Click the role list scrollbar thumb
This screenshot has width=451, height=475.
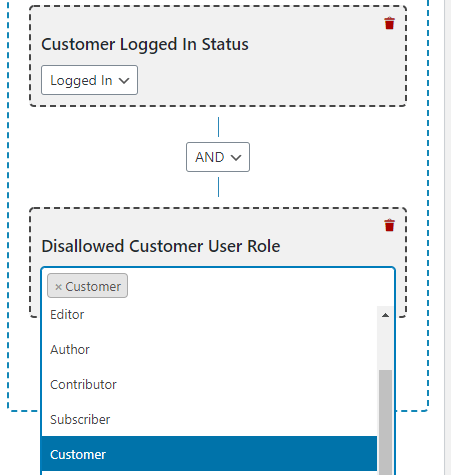tap(385, 422)
